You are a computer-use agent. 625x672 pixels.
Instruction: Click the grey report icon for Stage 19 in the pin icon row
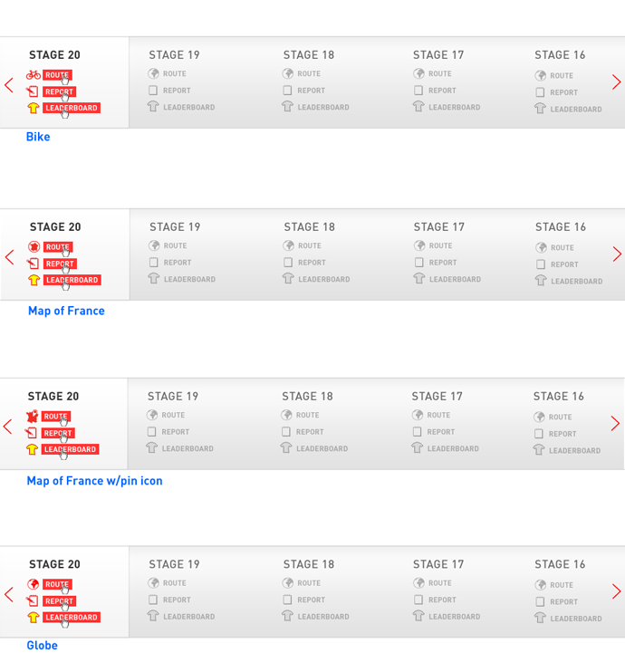click(152, 432)
